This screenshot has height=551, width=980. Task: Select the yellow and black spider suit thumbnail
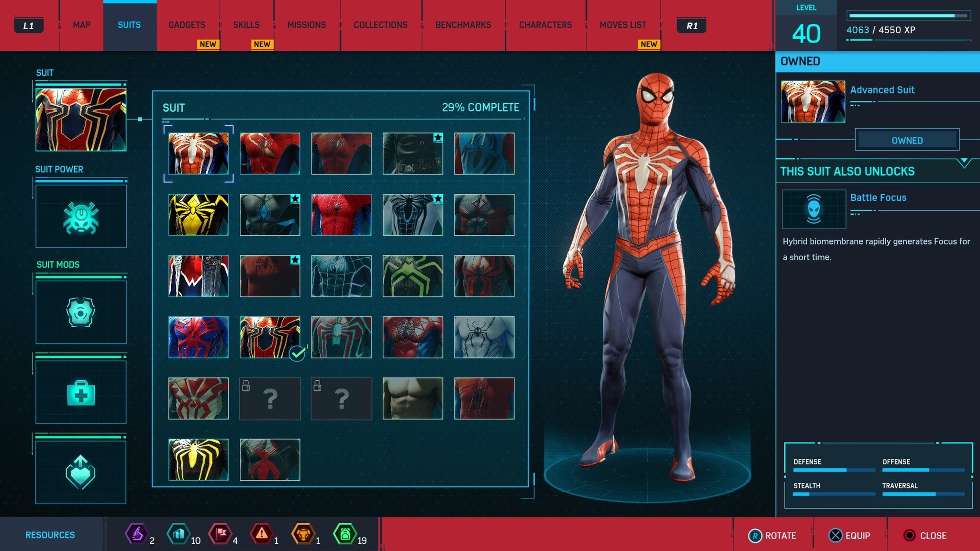coord(199,215)
